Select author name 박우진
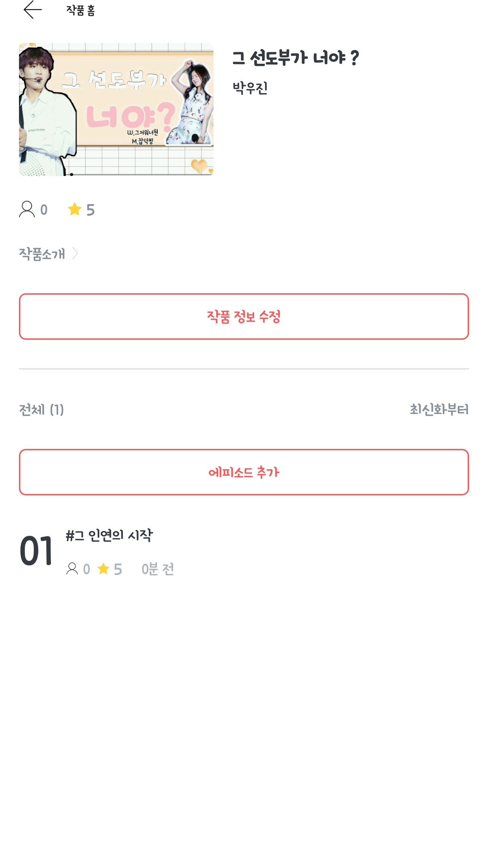The image size is (488, 868). 250,88
